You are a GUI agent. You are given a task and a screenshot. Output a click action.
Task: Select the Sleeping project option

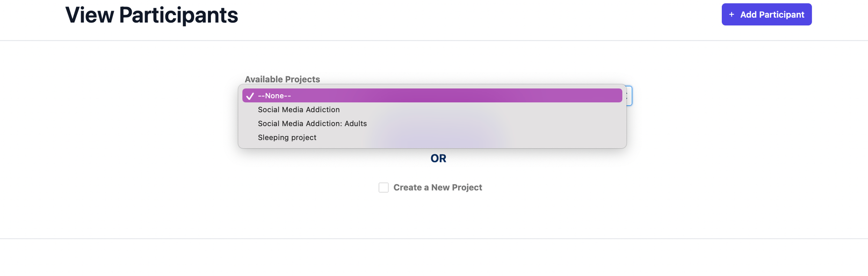(x=432, y=138)
